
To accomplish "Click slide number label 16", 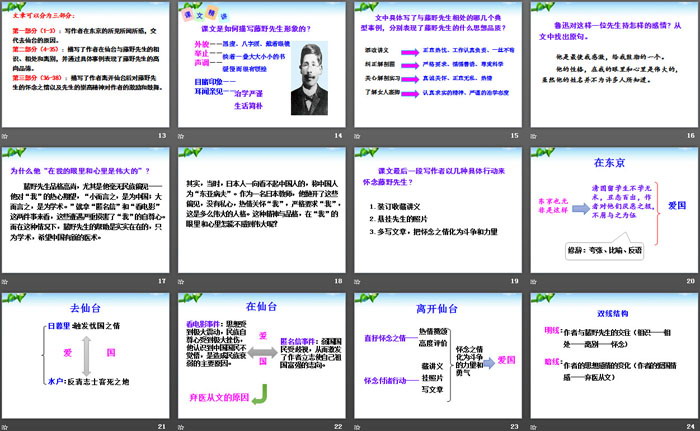I will point(691,135).
